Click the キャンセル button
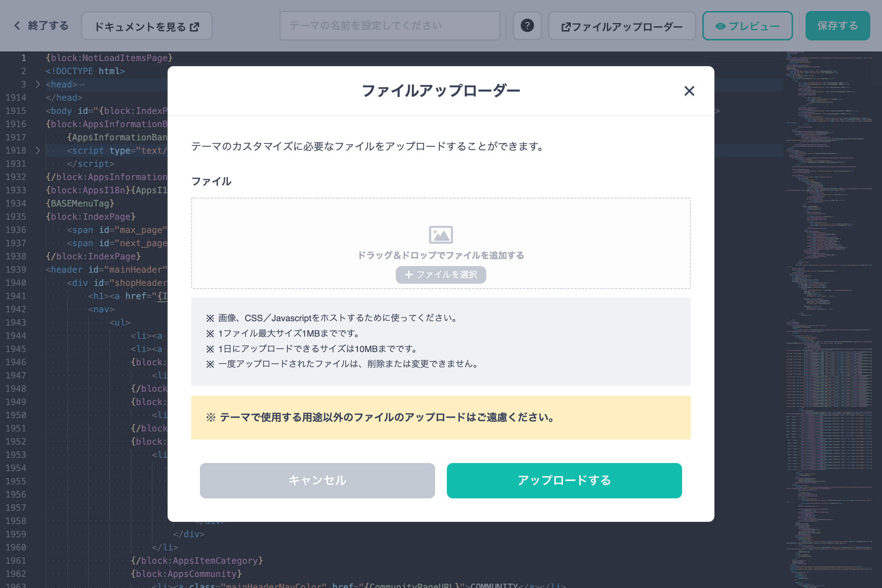The width and height of the screenshot is (882, 588). (x=317, y=480)
